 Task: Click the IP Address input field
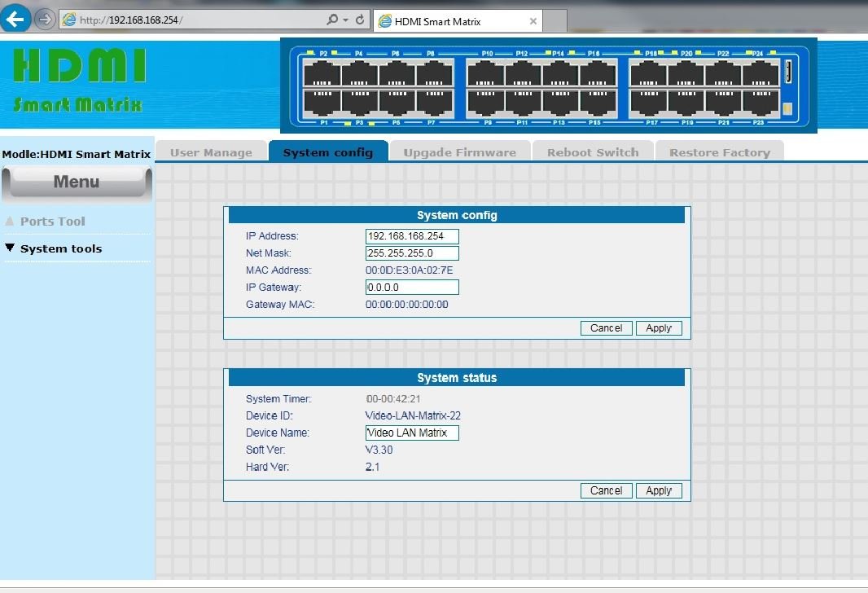(412, 236)
